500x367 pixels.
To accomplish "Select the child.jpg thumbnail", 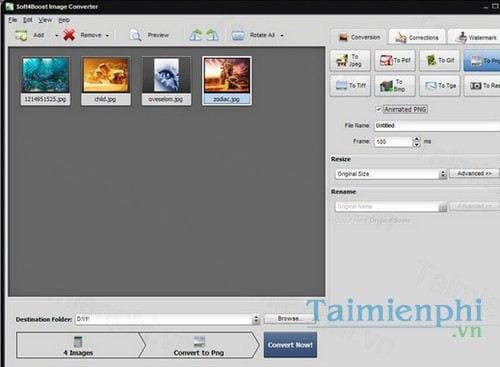I will [x=106, y=81].
